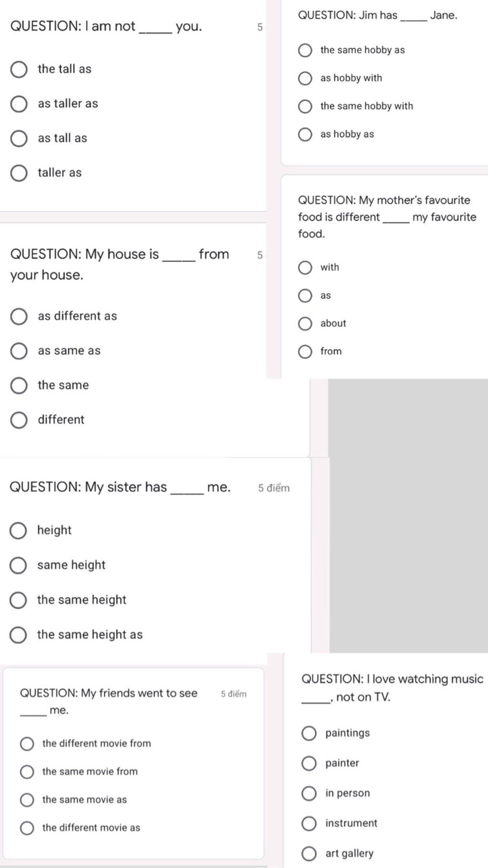Choose 'about' answer option
Image resolution: width=488 pixels, height=868 pixels.
tap(305, 324)
